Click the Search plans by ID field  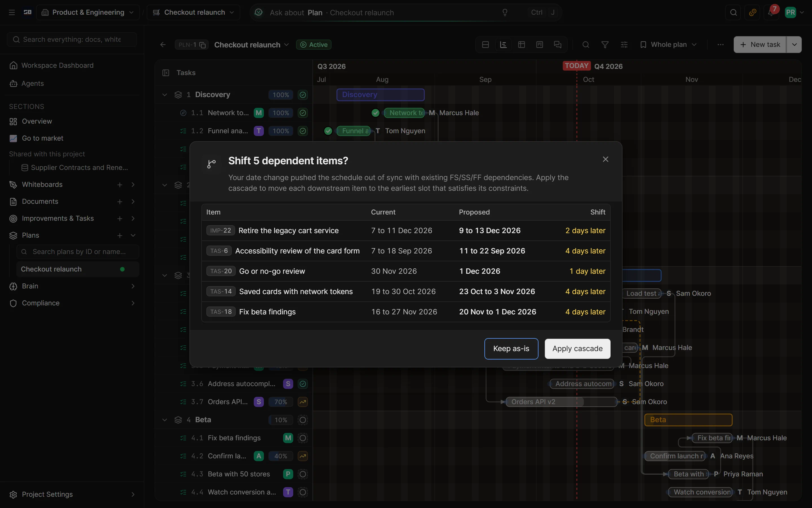coord(78,252)
